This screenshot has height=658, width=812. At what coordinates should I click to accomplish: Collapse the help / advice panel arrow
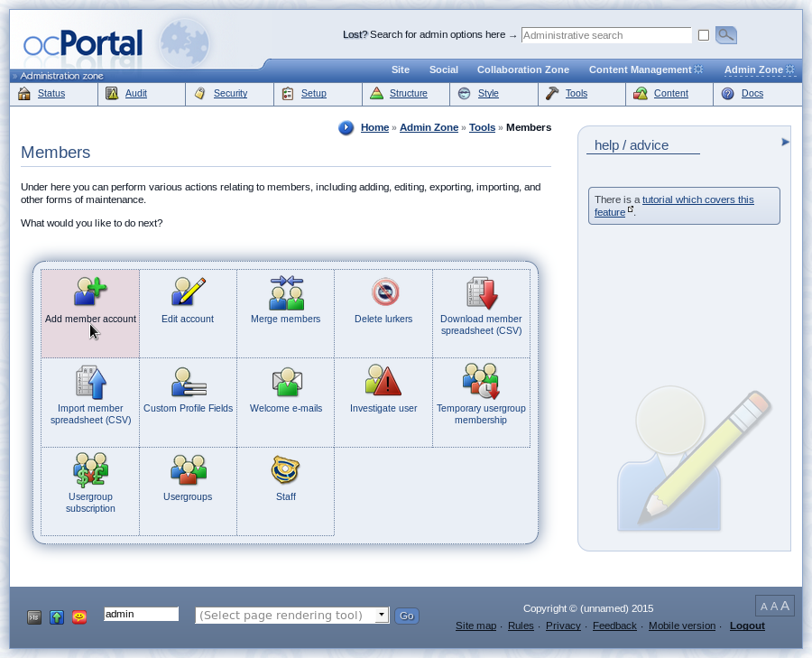click(x=785, y=142)
